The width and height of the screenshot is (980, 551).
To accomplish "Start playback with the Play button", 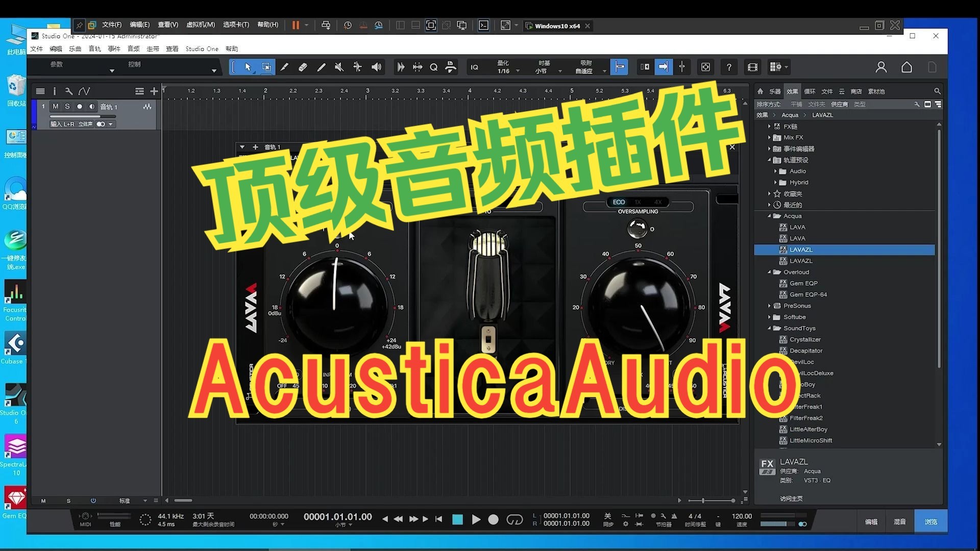I will [x=476, y=519].
